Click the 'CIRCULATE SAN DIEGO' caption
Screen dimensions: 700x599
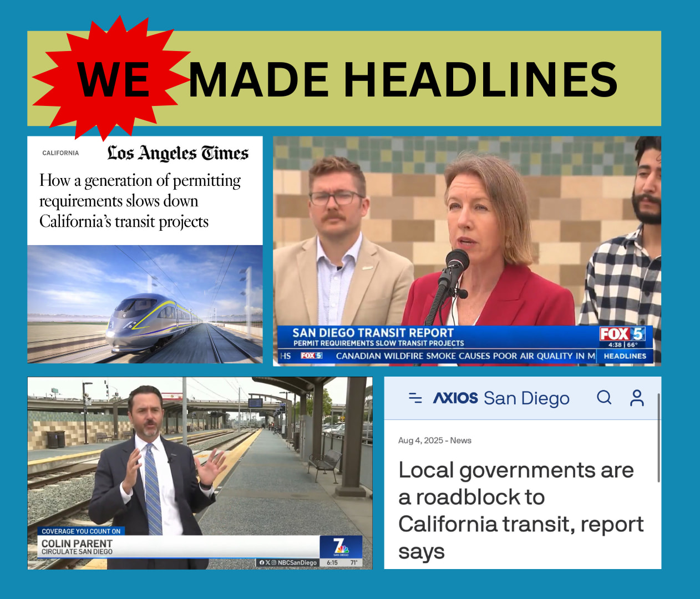(x=77, y=552)
